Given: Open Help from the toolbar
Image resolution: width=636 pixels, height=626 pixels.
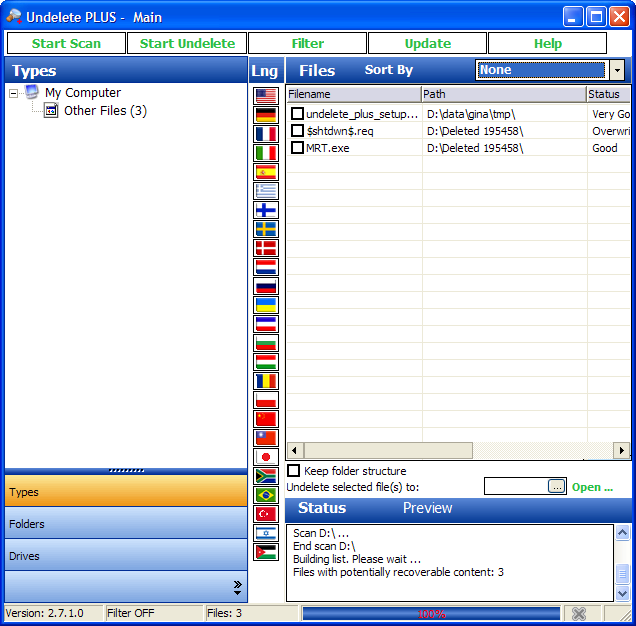Looking at the screenshot, I should (x=548, y=43).
